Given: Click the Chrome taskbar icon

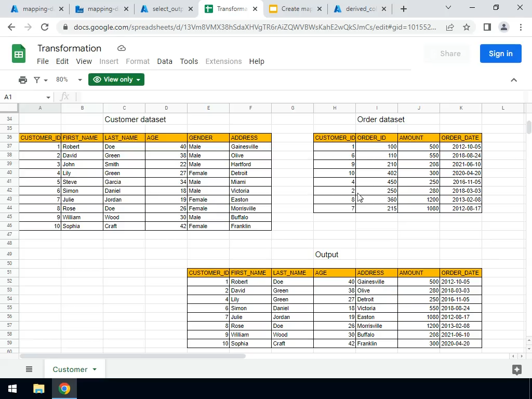Looking at the screenshot, I should pyautogui.click(x=64, y=389).
